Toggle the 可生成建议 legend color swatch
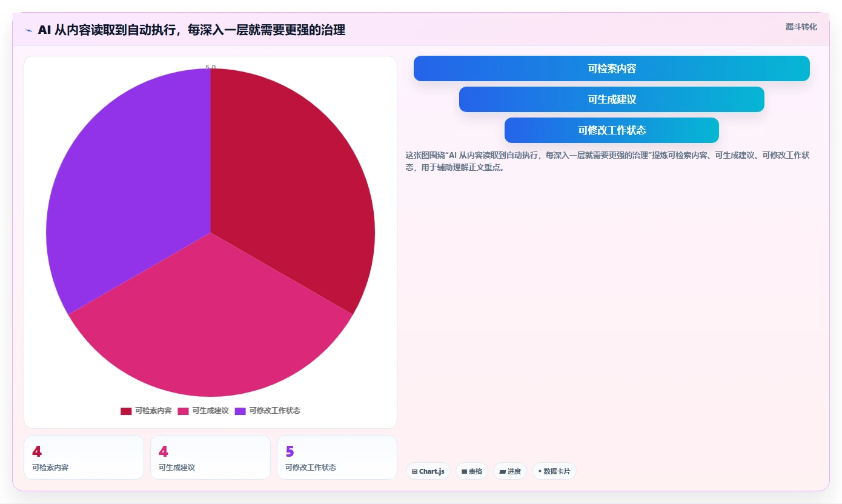The width and height of the screenshot is (842, 504). (x=183, y=411)
